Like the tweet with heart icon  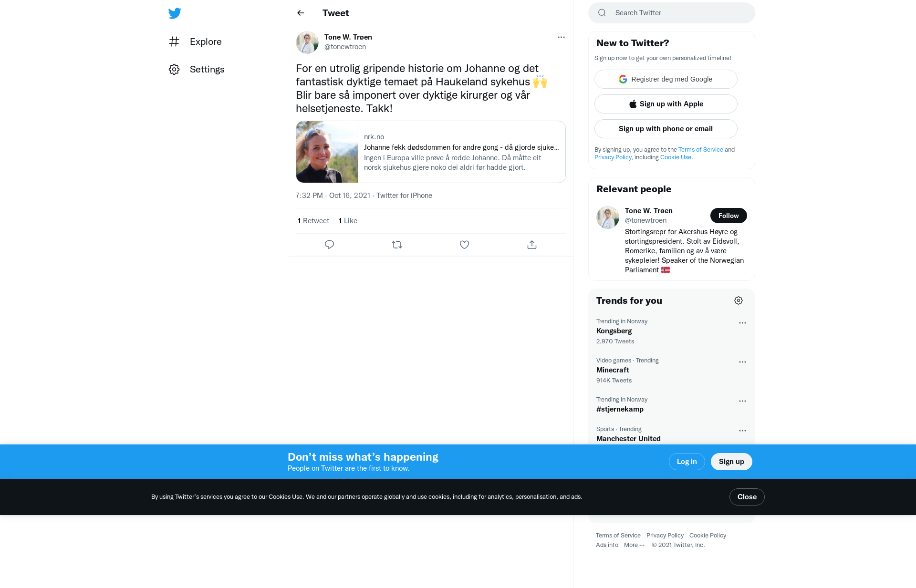click(464, 245)
